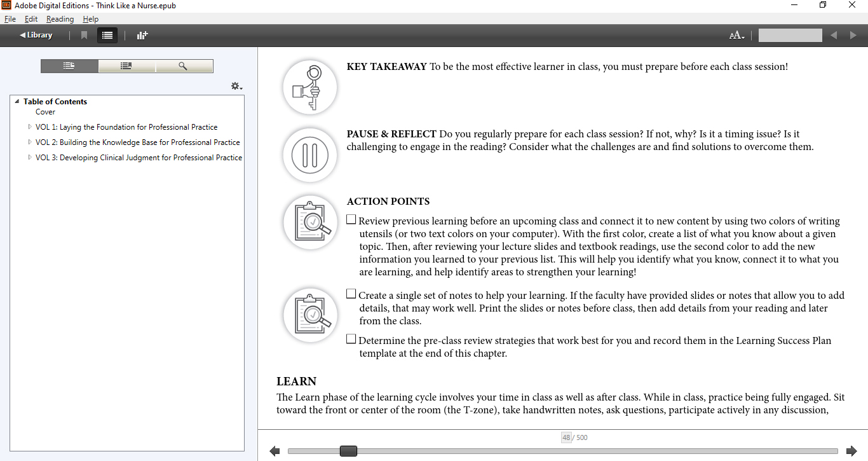868x461 pixels.
Task: Open the Help menu
Action: pos(91,19)
